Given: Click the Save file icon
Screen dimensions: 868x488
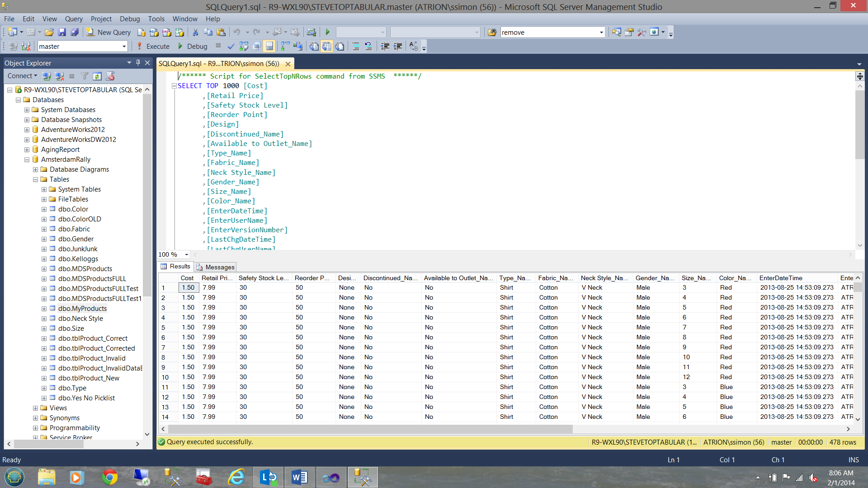Looking at the screenshot, I should (62, 32).
